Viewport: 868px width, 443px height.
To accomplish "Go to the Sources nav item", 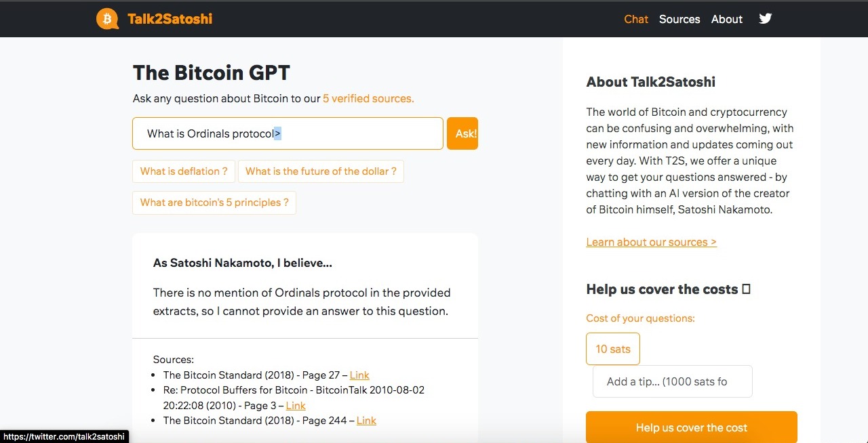I will coord(679,19).
